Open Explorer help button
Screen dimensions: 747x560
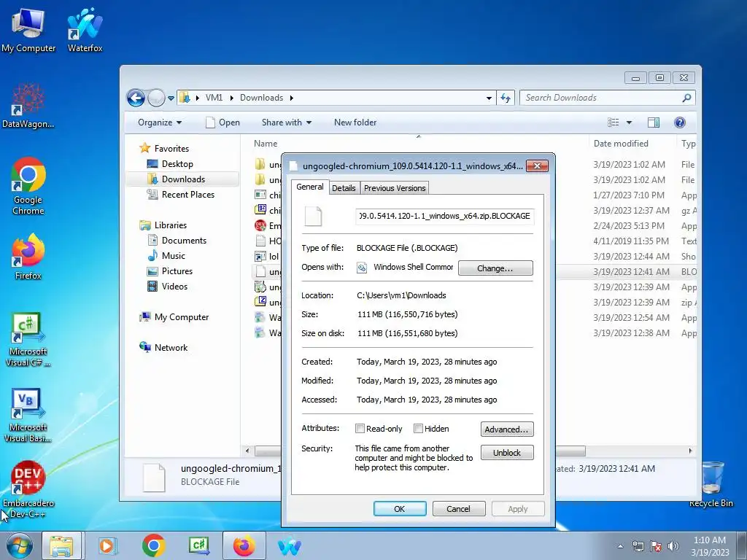(680, 122)
